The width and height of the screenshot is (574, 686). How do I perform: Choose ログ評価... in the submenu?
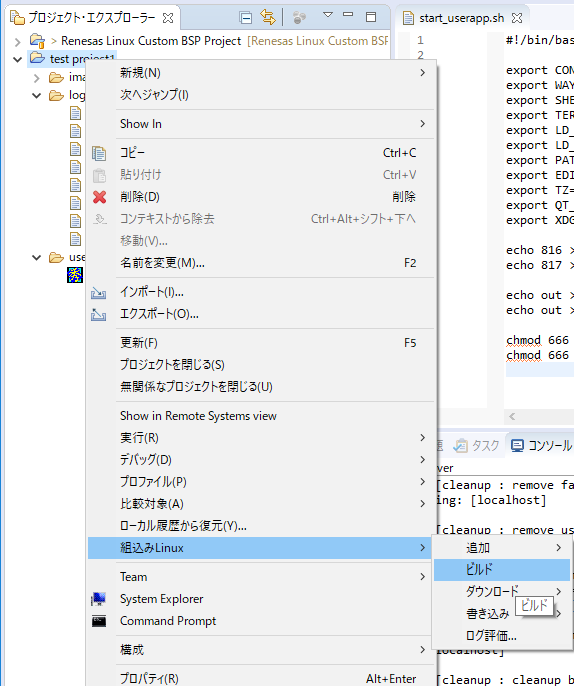pos(502,636)
